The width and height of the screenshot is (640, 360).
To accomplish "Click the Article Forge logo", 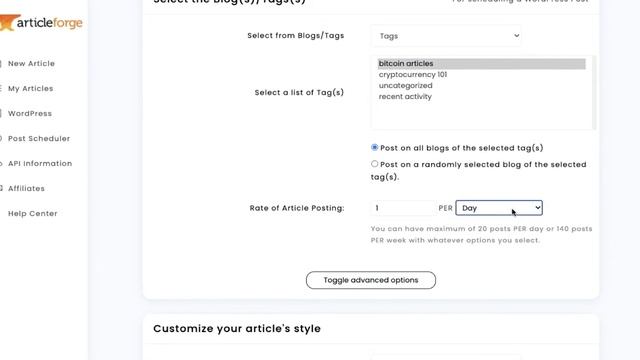I will click(41, 22).
